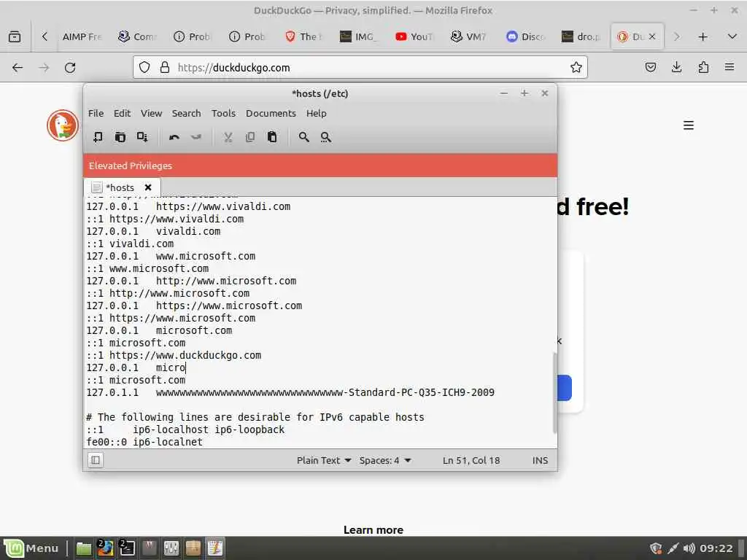
Task: Click the '::1 https://www.microsoft.com' line
Action: 171,318
